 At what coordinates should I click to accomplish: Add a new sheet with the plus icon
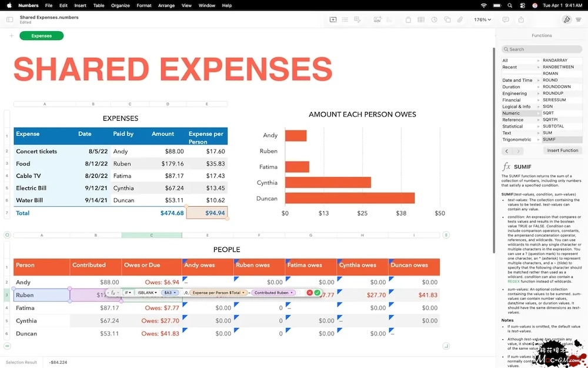coord(11,36)
